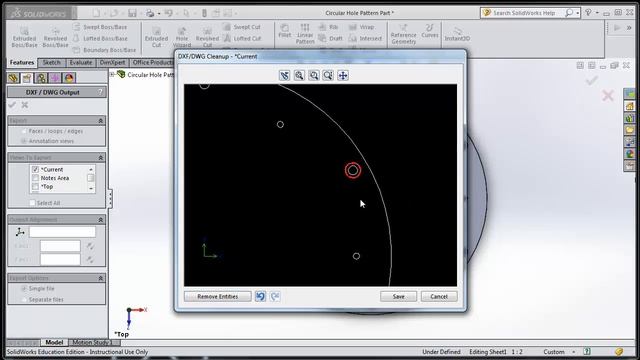Open the Model tab at bottom
640x360 pixels.
[54, 342]
